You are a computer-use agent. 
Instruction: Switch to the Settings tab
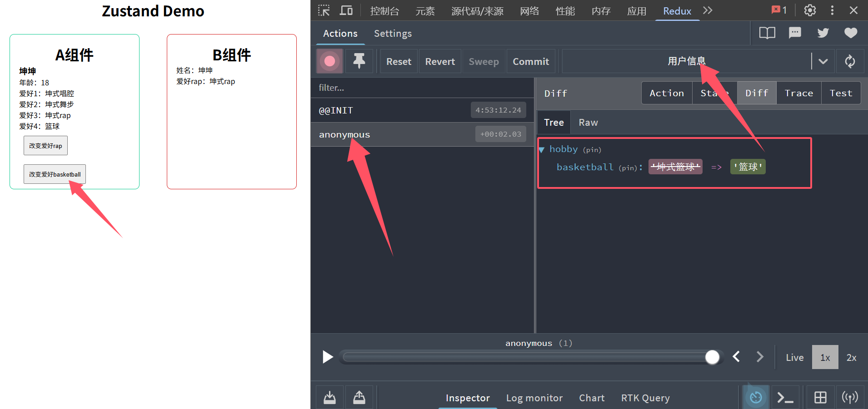[x=393, y=33]
